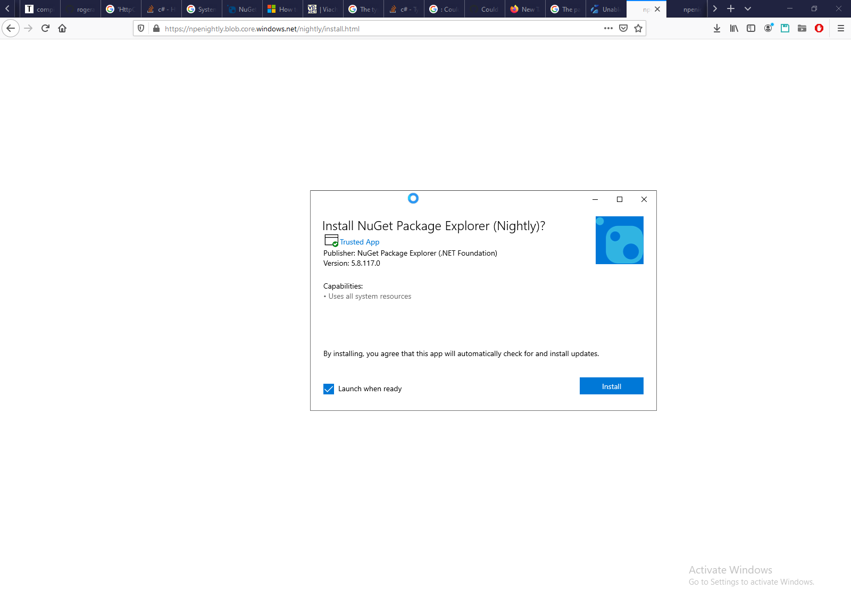The height and width of the screenshot is (616, 851).
Task: Switch to the 'npenig' tab
Action: tap(687, 9)
